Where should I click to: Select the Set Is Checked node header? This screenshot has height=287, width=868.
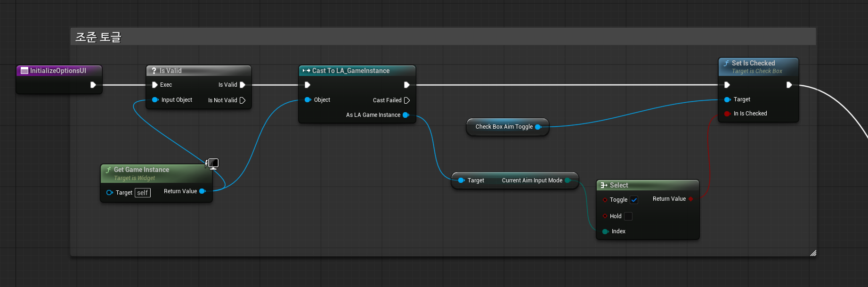point(758,66)
